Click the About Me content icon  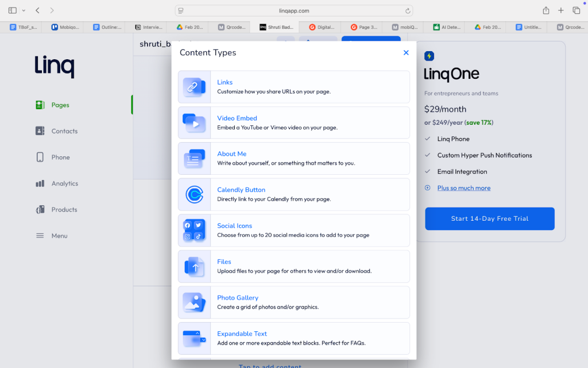coord(194,159)
